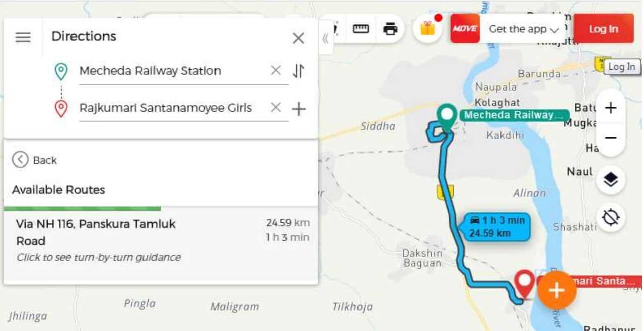Expand the Get the app dropdown

click(x=524, y=29)
